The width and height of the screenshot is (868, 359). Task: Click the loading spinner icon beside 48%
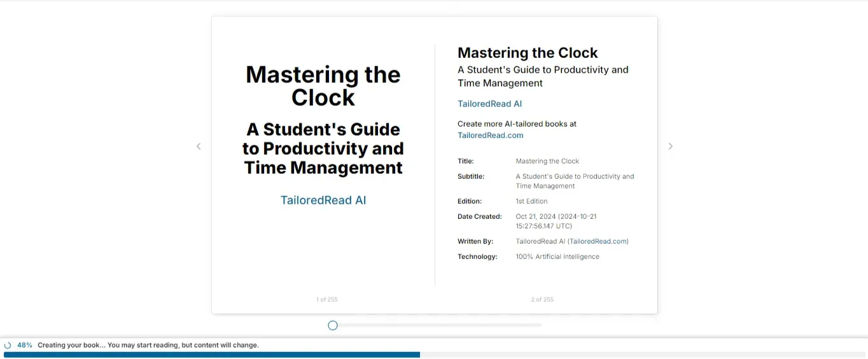click(8, 345)
